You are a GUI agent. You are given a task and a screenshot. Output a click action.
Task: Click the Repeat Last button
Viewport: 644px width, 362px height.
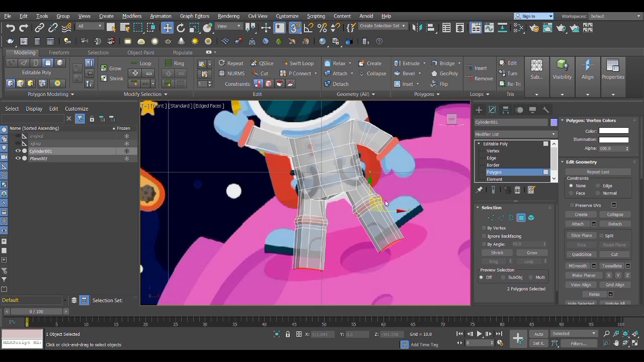coord(598,172)
